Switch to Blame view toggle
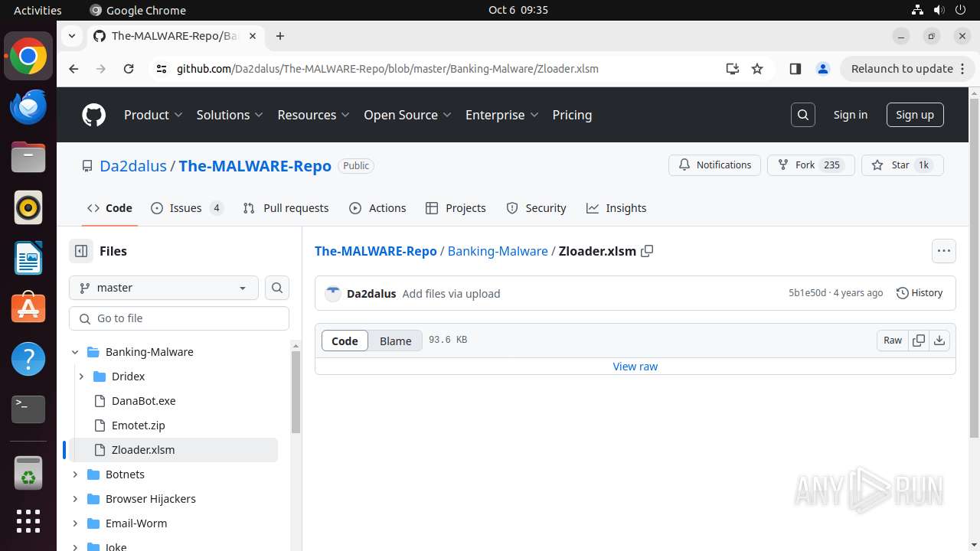980x551 pixels. (x=396, y=341)
